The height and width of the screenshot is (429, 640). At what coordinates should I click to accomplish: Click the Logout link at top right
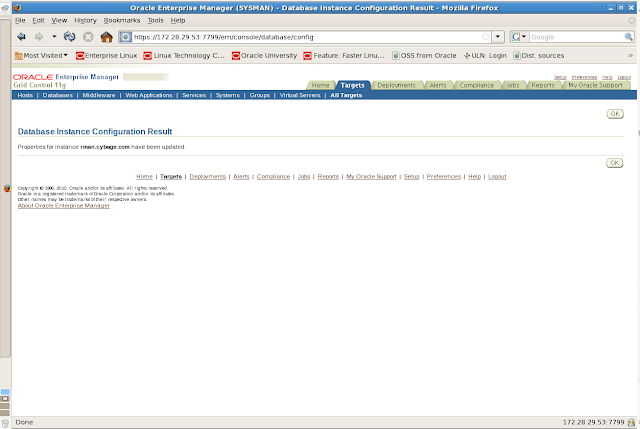coord(624,77)
